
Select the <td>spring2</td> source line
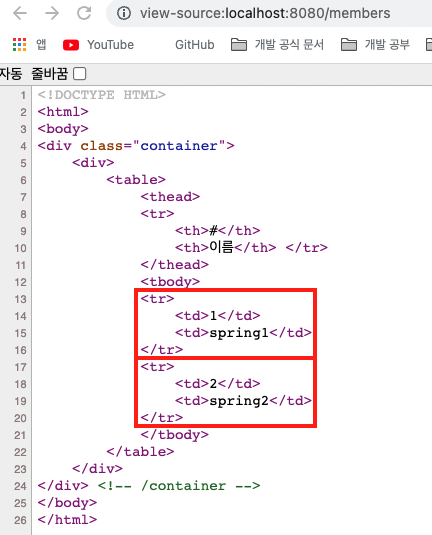[243, 401]
